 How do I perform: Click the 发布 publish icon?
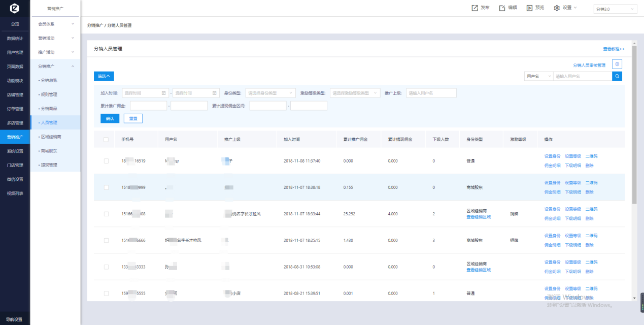474,8
